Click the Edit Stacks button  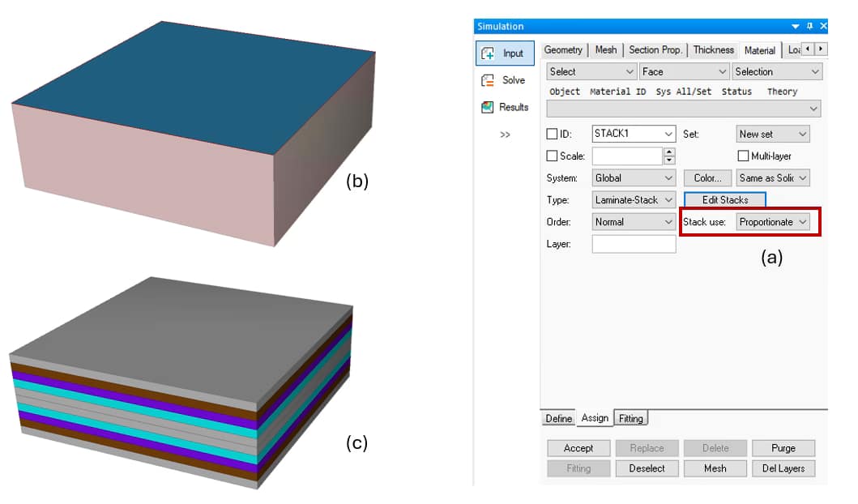pos(724,199)
